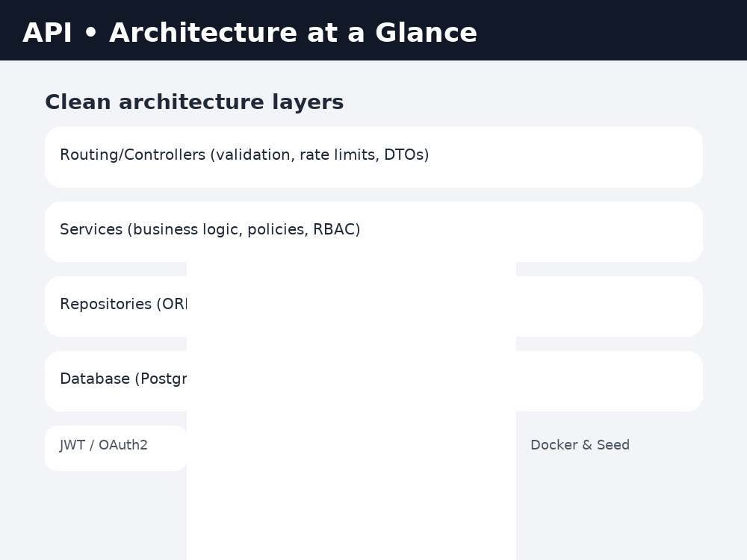Click the word Seed in bottom label
The width and height of the screenshot is (747, 560).
pyautogui.click(x=613, y=445)
